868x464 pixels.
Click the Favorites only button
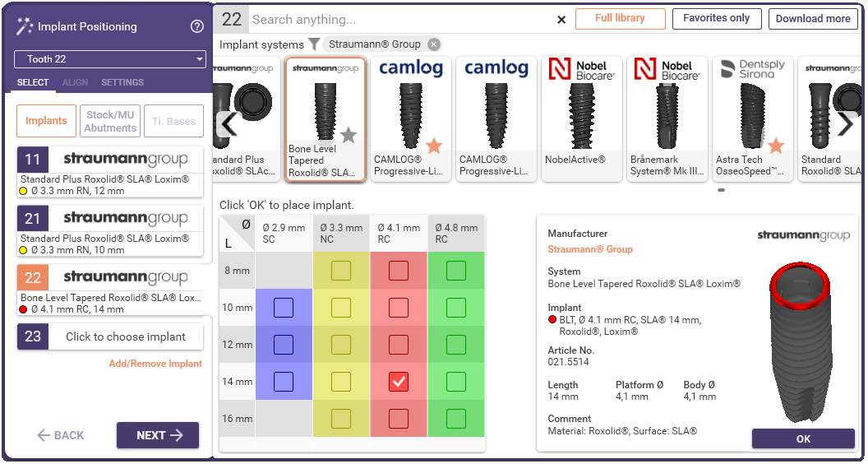pos(716,18)
